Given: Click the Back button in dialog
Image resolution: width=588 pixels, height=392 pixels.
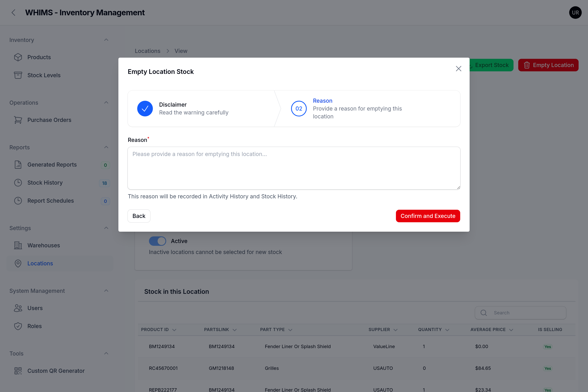Looking at the screenshot, I should pyautogui.click(x=139, y=216).
